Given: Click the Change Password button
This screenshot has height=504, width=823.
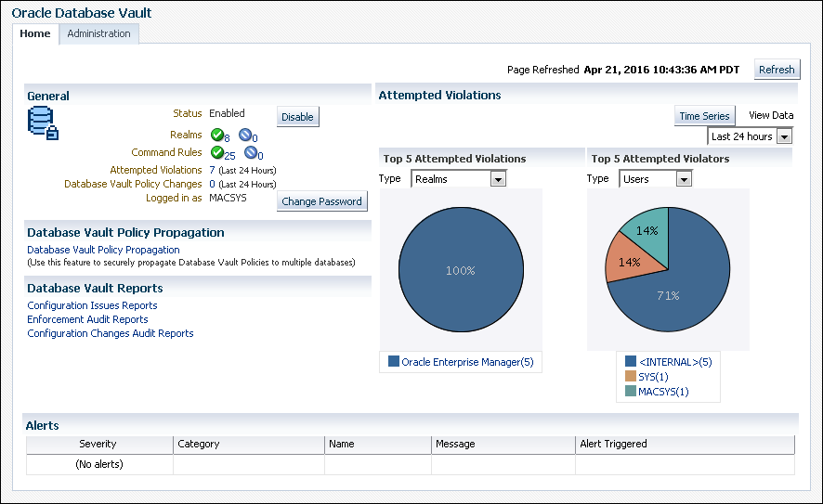Looking at the screenshot, I should pos(321,201).
